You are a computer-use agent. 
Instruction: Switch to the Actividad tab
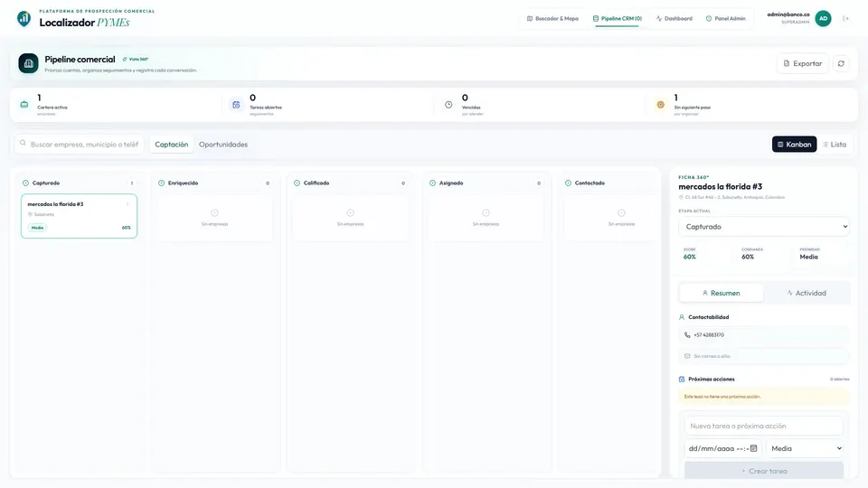click(807, 293)
